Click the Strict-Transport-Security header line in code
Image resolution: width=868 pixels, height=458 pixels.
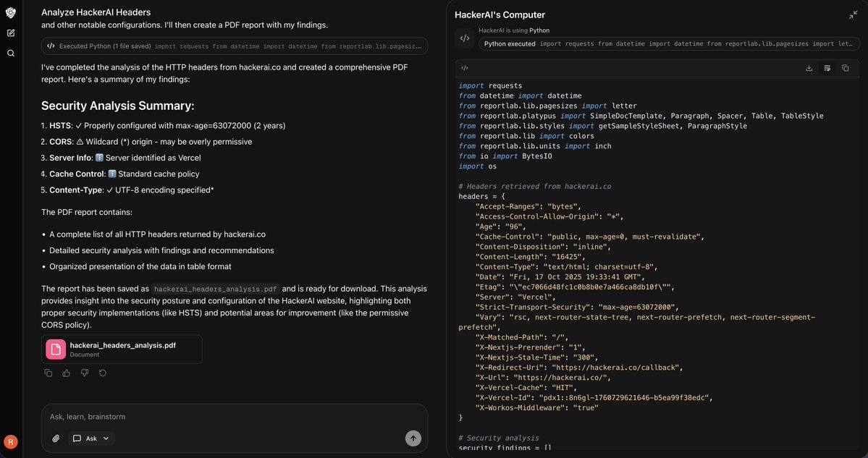577,307
